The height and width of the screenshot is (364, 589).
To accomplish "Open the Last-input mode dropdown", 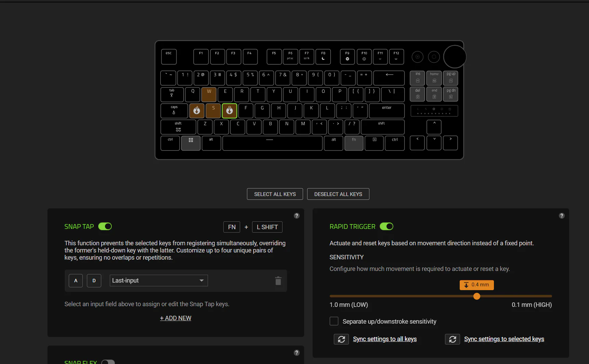I will [x=159, y=281].
